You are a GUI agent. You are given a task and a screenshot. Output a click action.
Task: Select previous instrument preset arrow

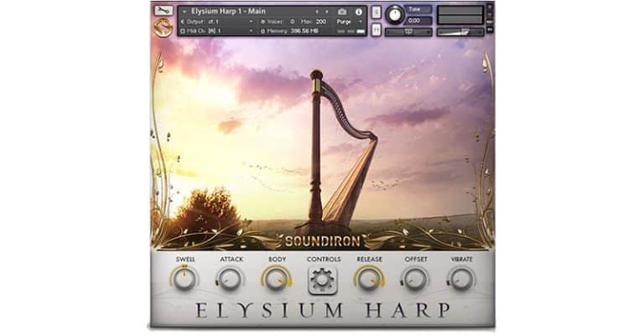[x=317, y=12]
